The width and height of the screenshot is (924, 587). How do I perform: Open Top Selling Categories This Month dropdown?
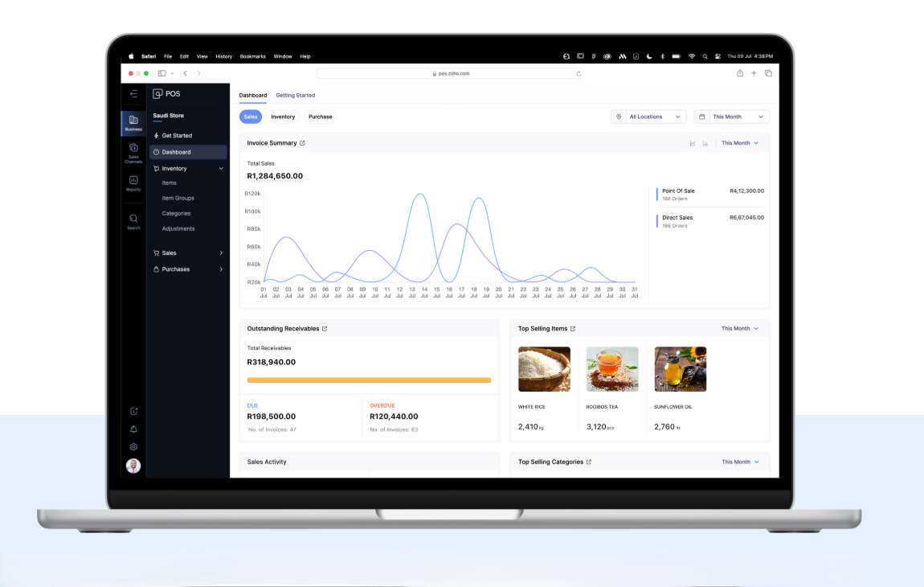click(740, 462)
